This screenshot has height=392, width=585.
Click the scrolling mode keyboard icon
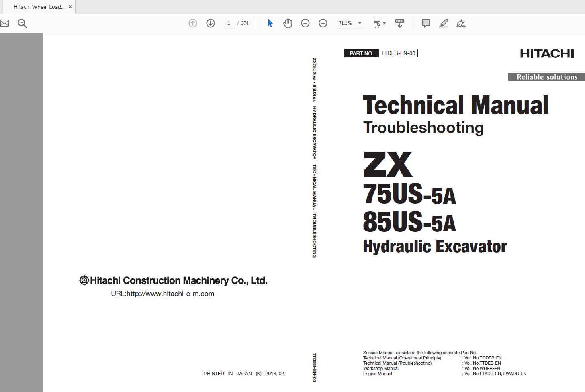[400, 23]
